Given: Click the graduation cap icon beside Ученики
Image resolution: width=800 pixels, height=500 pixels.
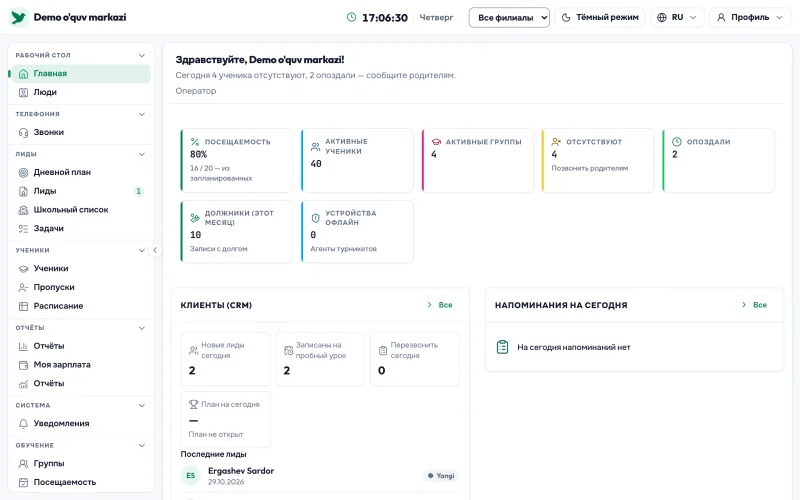Looking at the screenshot, I should tap(23, 268).
